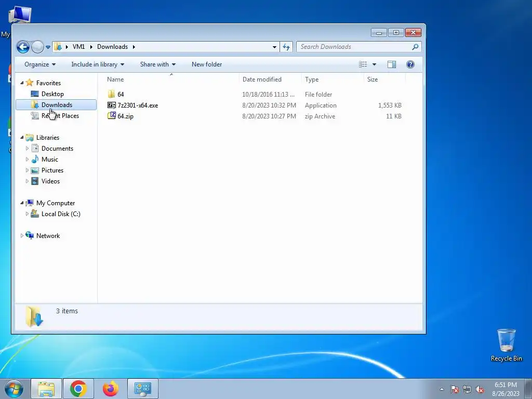
Task: Go back with the blue Back arrow
Action: point(23,47)
